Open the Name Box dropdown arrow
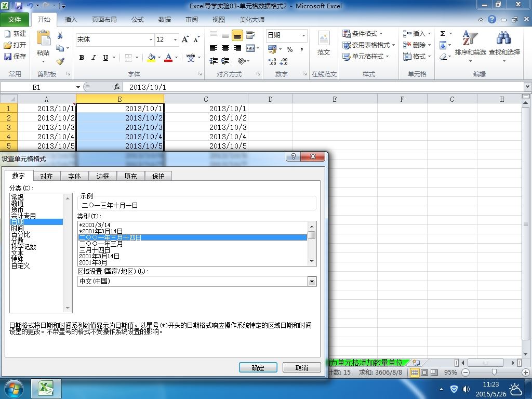 pyautogui.click(x=78, y=87)
